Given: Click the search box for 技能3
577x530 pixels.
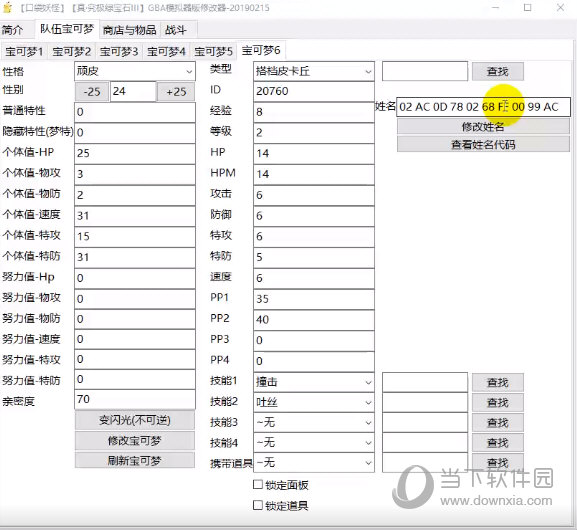Looking at the screenshot, I should (425, 423).
